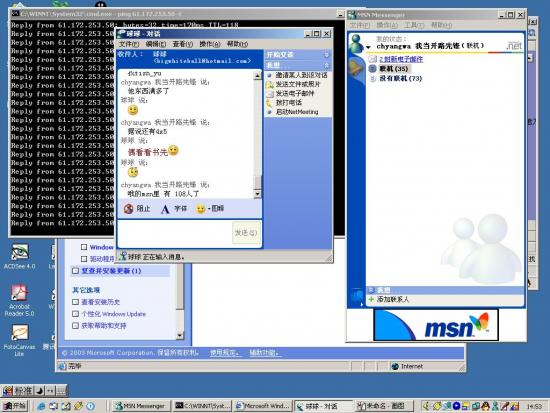
Task: Open 查看(V) menu in chat window
Action: (x=182, y=44)
